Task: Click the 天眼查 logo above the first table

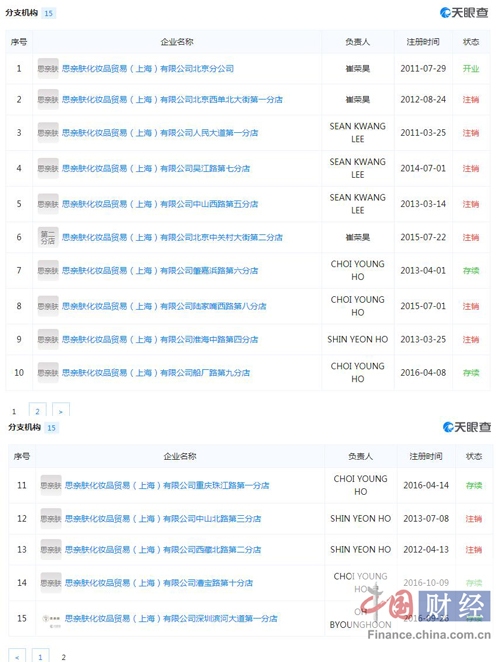Action: [x=463, y=13]
